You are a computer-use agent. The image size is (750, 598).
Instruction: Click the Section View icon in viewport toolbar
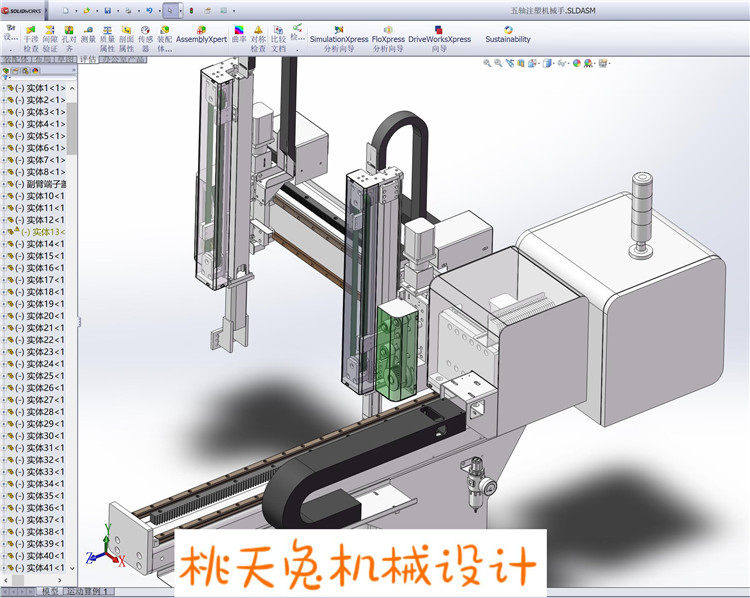tap(521, 63)
